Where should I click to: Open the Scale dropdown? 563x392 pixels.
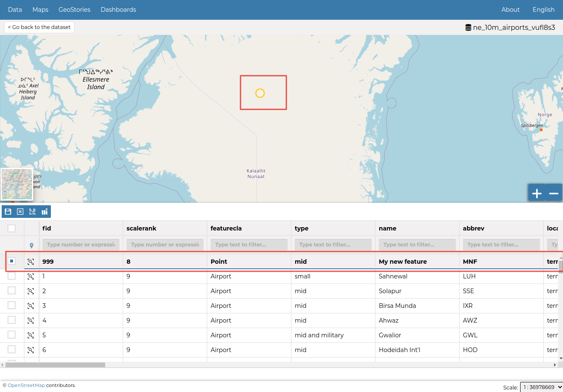pyautogui.click(x=541, y=387)
